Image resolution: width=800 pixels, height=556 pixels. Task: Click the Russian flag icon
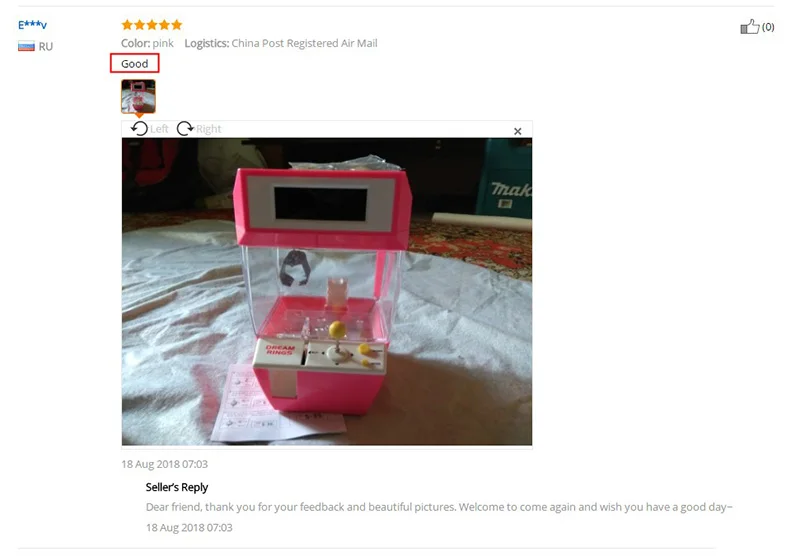(x=26, y=46)
